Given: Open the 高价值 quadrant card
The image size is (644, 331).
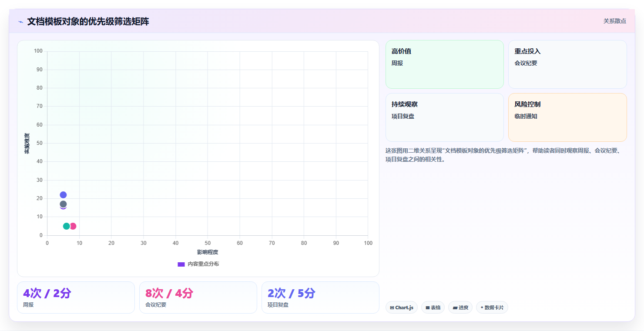Looking at the screenshot, I should [445, 64].
